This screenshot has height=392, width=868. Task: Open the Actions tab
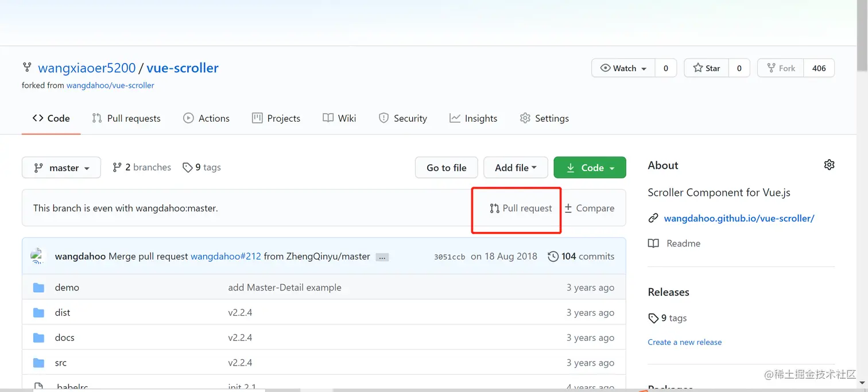click(x=206, y=118)
